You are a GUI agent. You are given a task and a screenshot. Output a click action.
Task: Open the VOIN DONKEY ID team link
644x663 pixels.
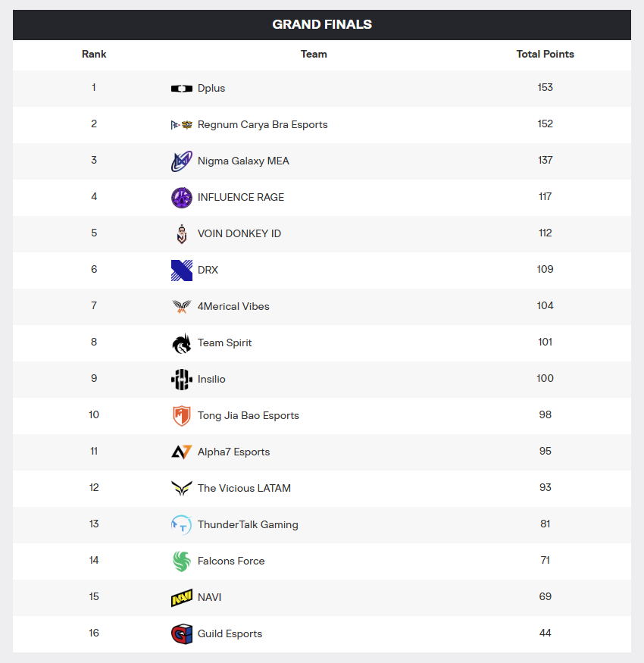click(x=239, y=234)
